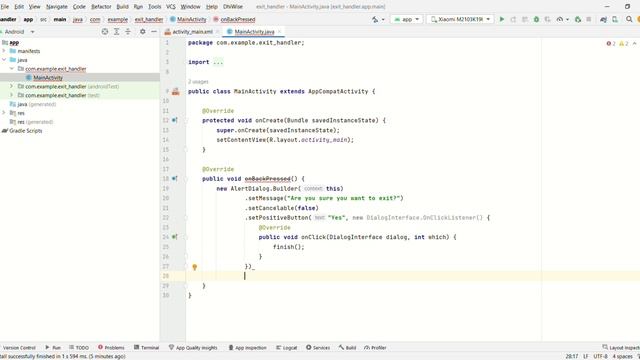Open Device Manager from the toolbar
This screenshot has height=360, width=640.
point(615,19)
